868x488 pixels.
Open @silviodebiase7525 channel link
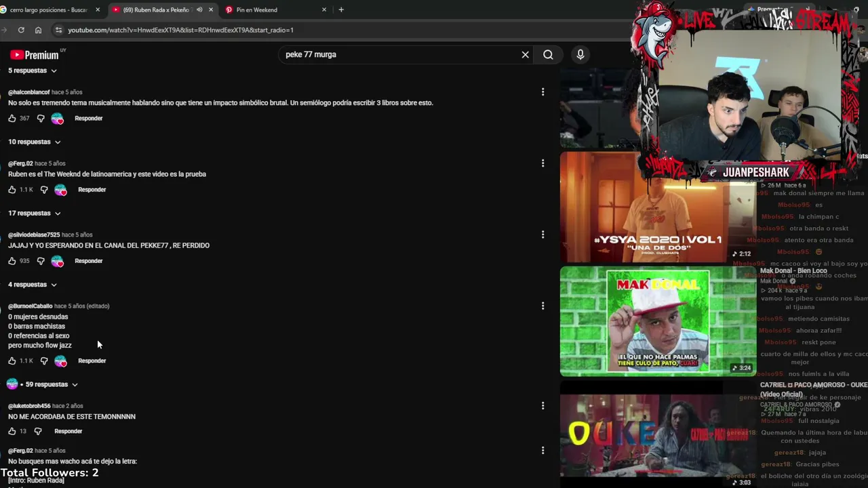click(x=34, y=235)
